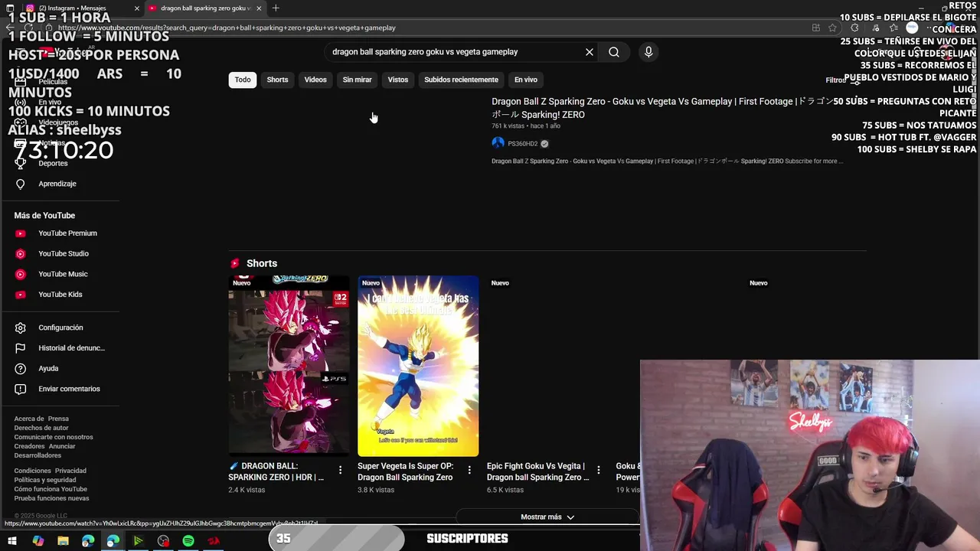Add page to favorites with star icon
This screenshot has height=551, width=980.
click(833, 28)
